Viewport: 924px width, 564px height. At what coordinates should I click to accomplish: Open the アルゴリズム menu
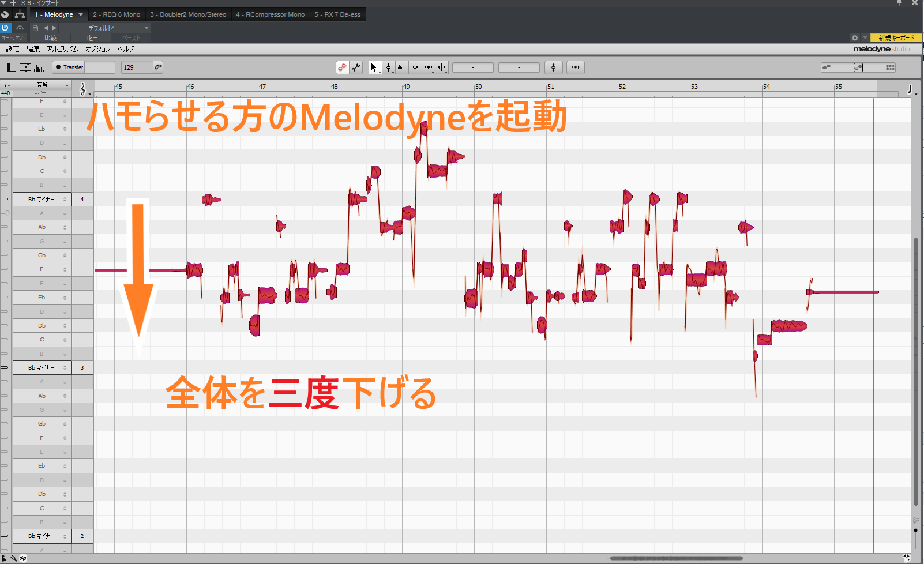pyautogui.click(x=62, y=49)
